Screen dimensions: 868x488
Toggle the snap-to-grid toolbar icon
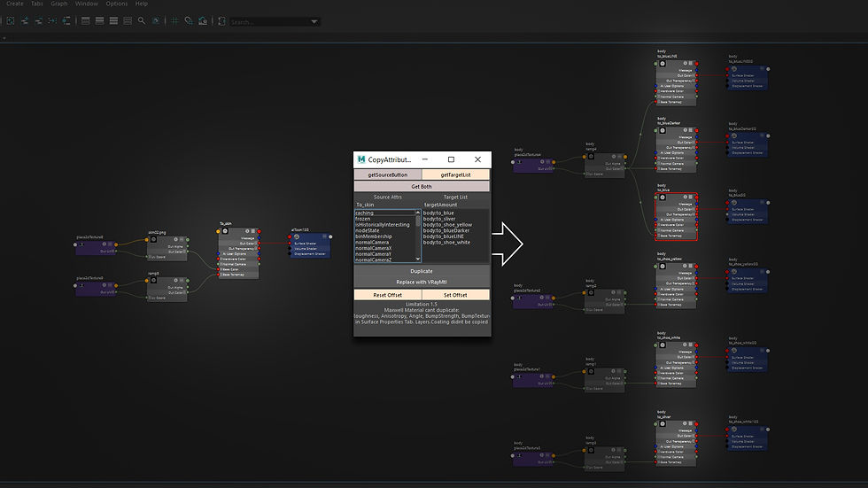189,21
